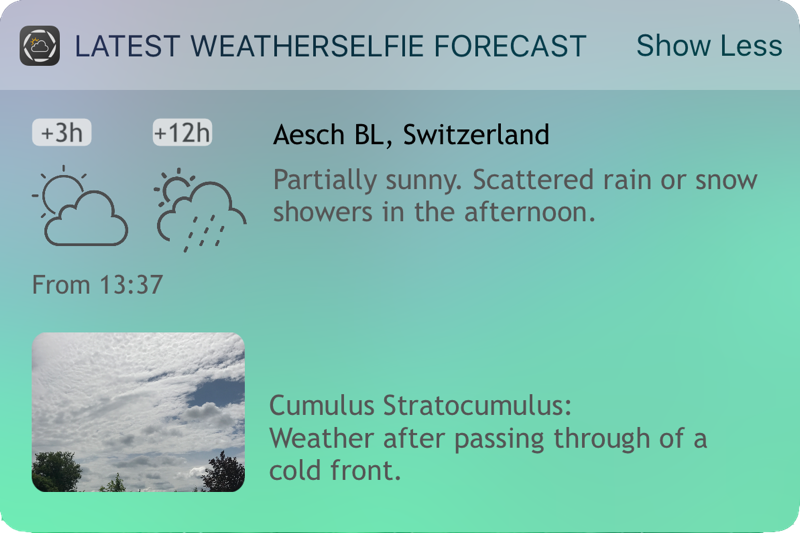800x533 pixels.
Task: Click the dark trees in the sky photo
Action: tap(56, 472)
